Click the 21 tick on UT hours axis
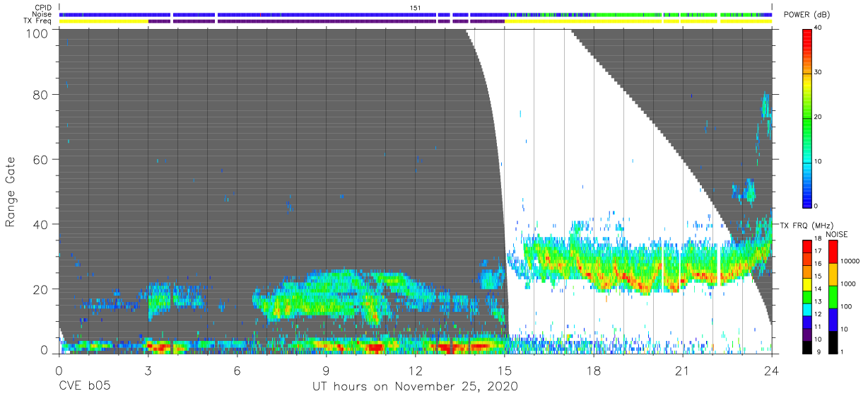This screenshot has width=868, height=401. [x=682, y=370]
